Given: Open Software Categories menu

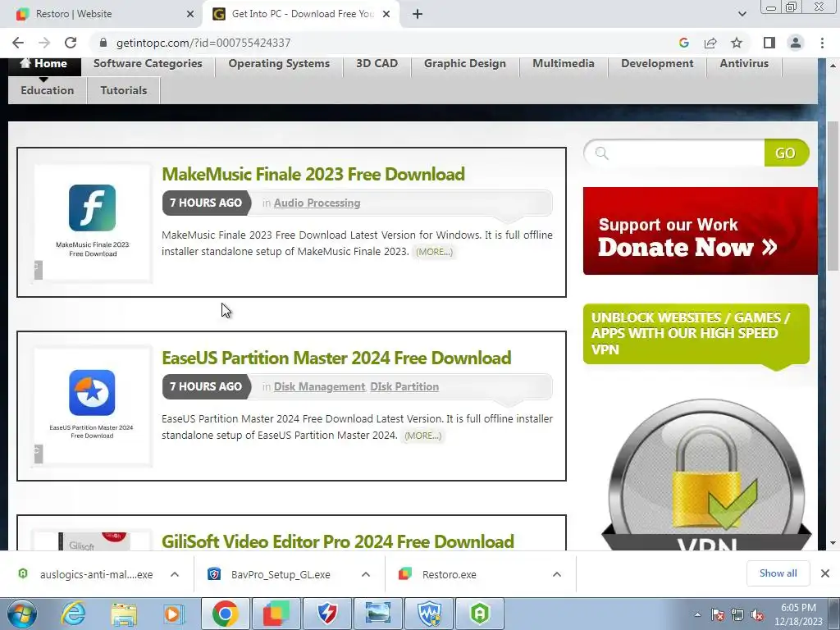Looking at the screenshot, I should coord(148,64).
